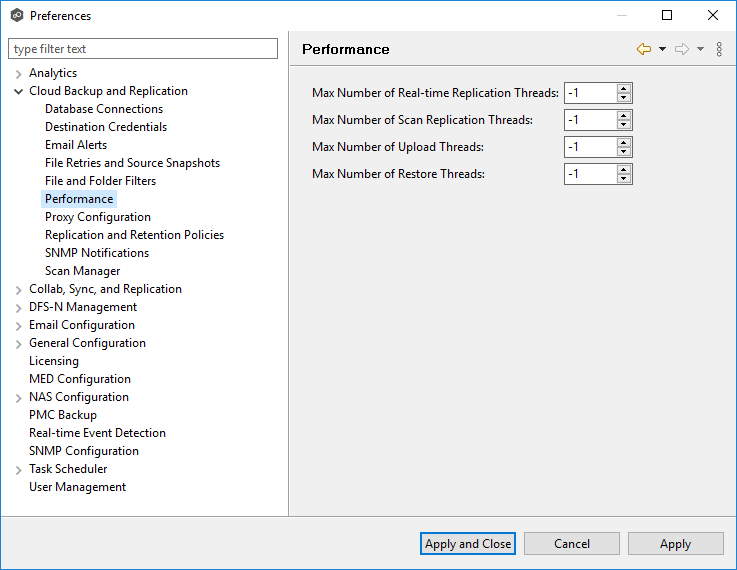Decrease Max Number of Scan Replication Threads

point(624,125)
